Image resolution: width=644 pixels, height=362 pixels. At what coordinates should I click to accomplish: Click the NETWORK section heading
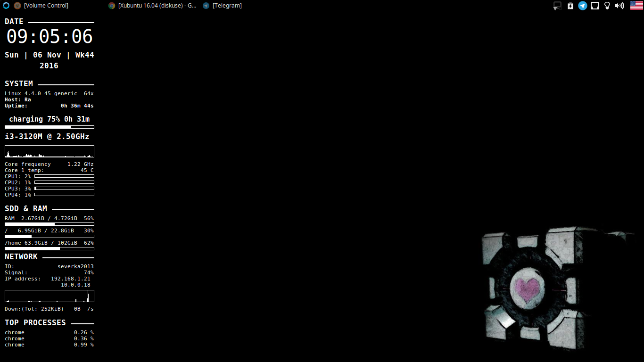tap(21, 257)
